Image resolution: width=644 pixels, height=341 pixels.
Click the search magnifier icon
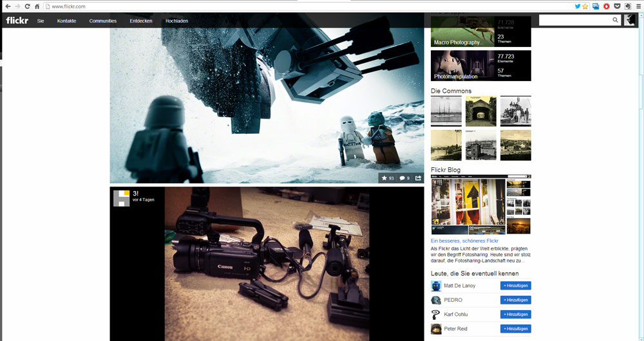tap(615, 21)
